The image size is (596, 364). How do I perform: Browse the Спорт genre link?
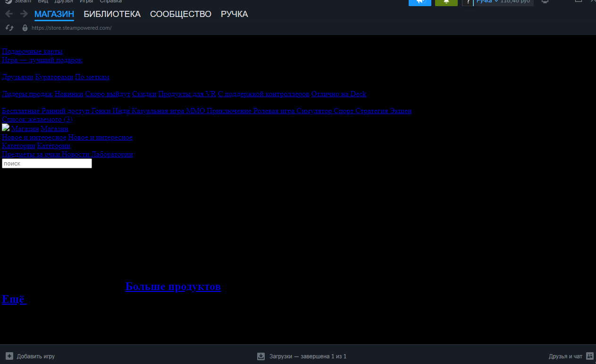tap(344, 111)
